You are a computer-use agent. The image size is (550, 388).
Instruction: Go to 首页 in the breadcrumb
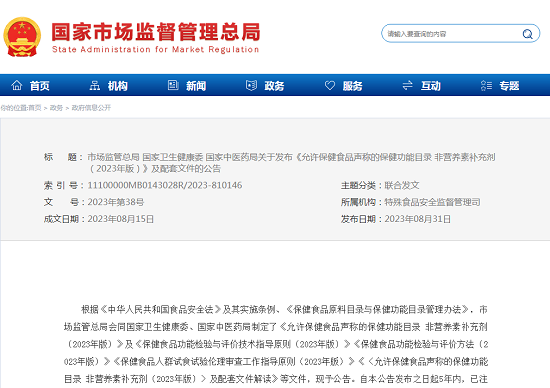[x=35, y=108]
